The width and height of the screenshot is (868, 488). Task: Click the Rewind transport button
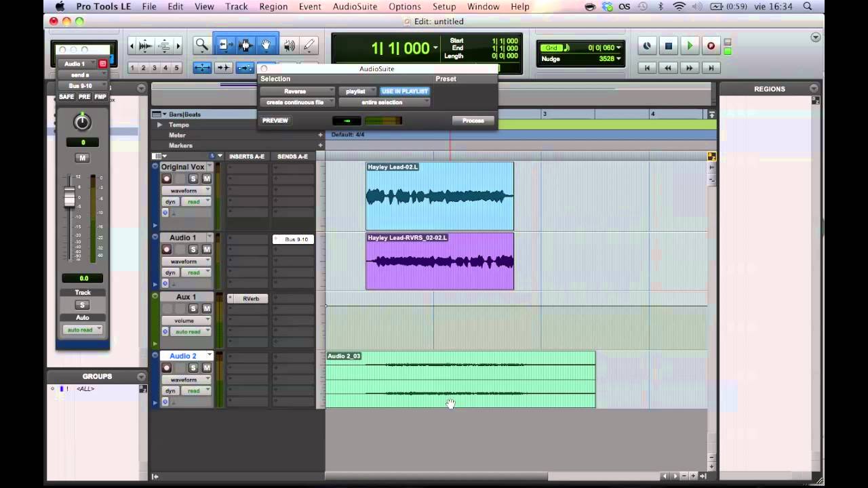tap(668, 68)
